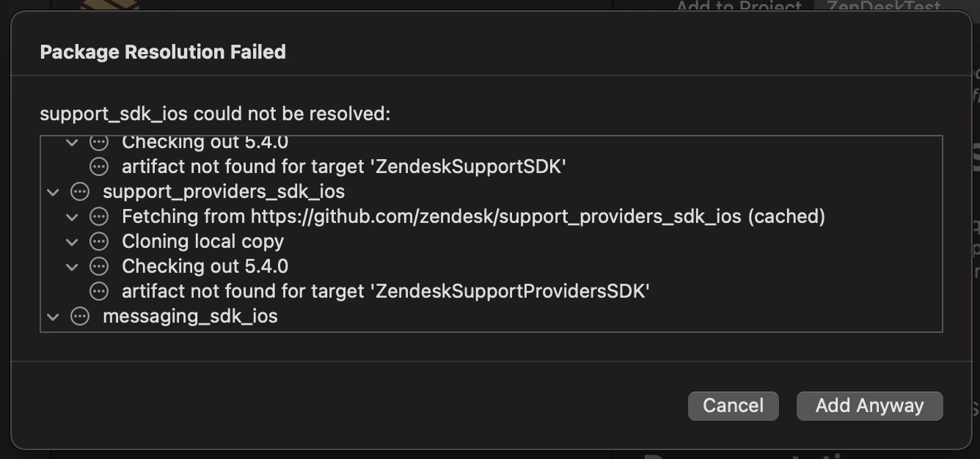Click the Cancel button
The width and height of the screenshot is (980, 459).
733,405
